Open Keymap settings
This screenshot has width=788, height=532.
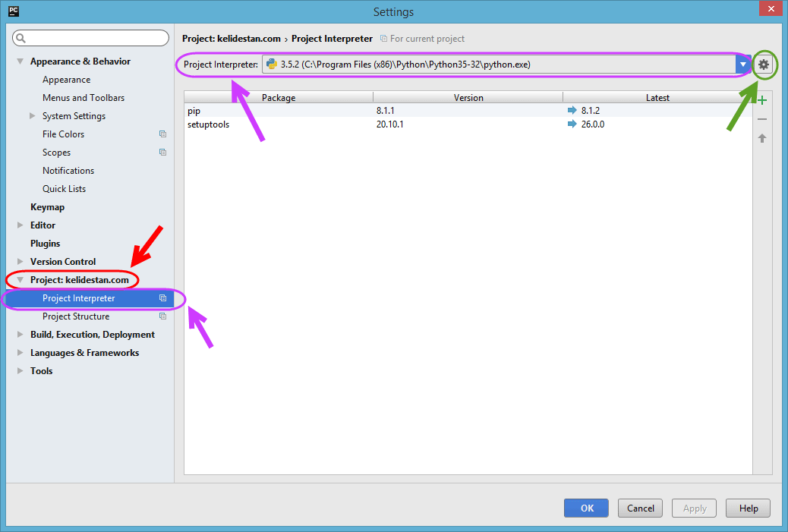47,207
